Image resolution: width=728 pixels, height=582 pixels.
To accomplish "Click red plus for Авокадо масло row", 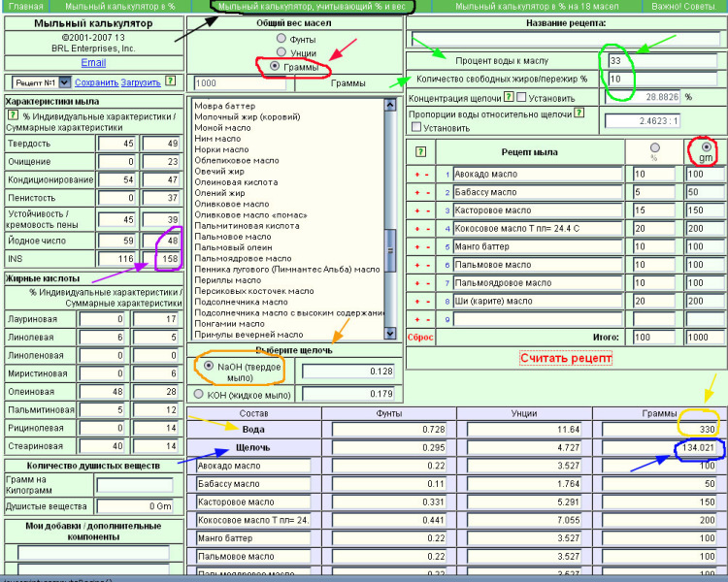I will point(417,175).
